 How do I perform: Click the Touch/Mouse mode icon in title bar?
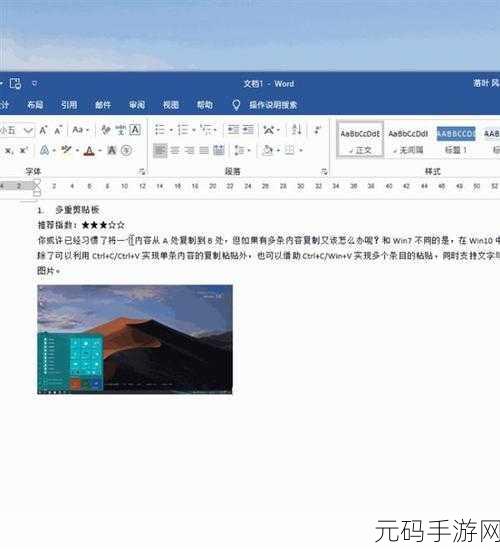(15, 83)
